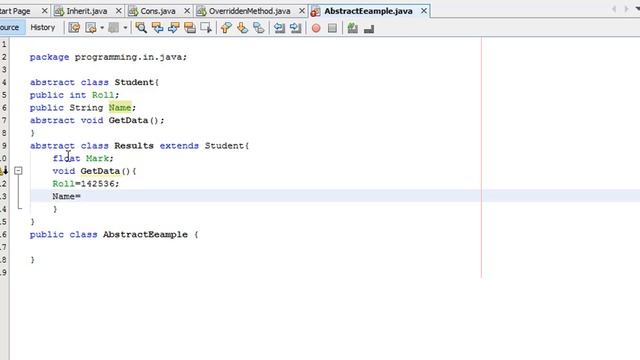The height and width of the screenshot is (360, 640).
Task: Switch to the Inherit.java tab
Action: point(87,11)
